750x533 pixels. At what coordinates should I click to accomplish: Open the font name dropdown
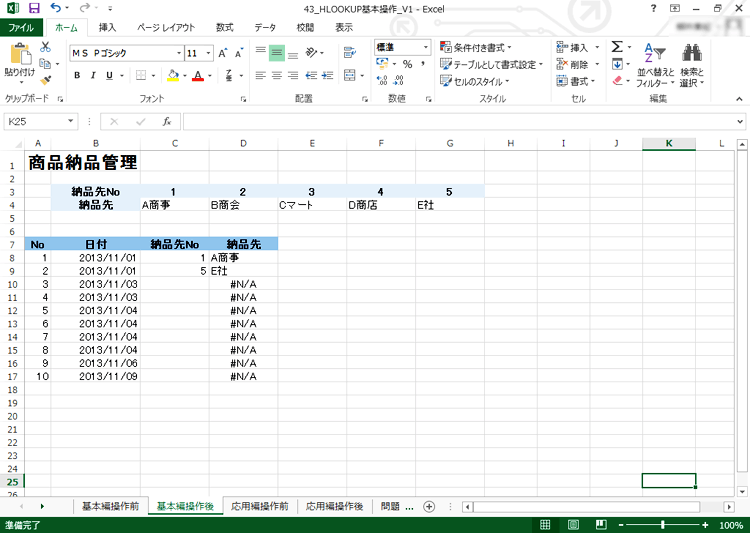click(179, 53)
